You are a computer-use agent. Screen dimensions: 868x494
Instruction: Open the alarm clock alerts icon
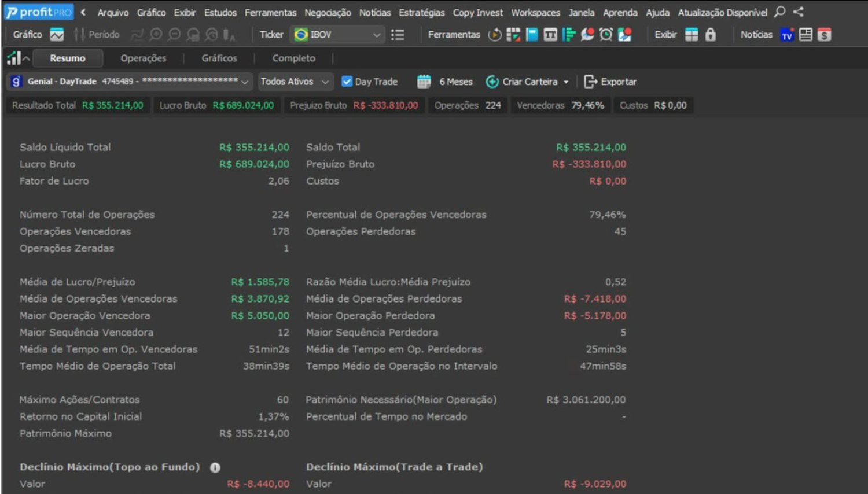[606, 35]
